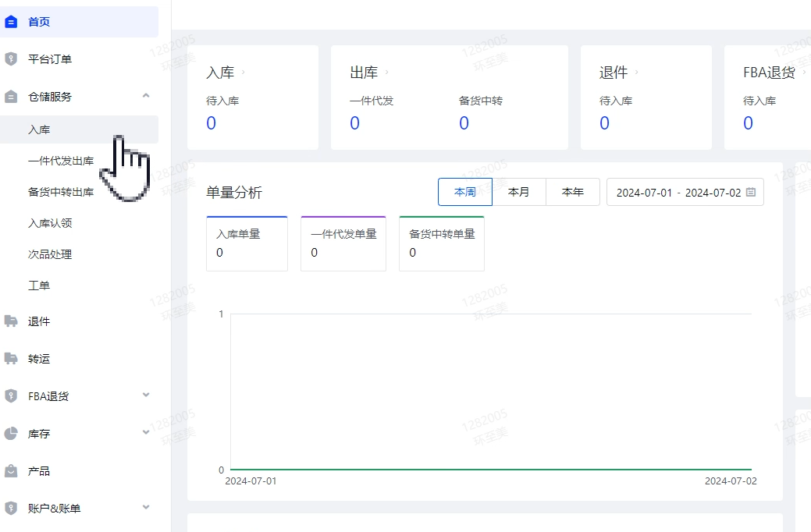Click the FBA退货 card title

tap(769, 73)
